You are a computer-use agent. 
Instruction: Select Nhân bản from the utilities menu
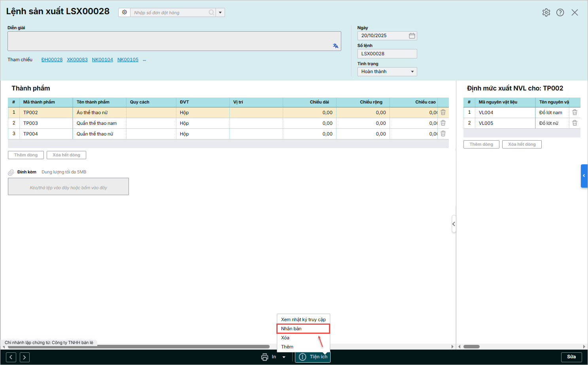pyautogui.click(x=303, y=329)
